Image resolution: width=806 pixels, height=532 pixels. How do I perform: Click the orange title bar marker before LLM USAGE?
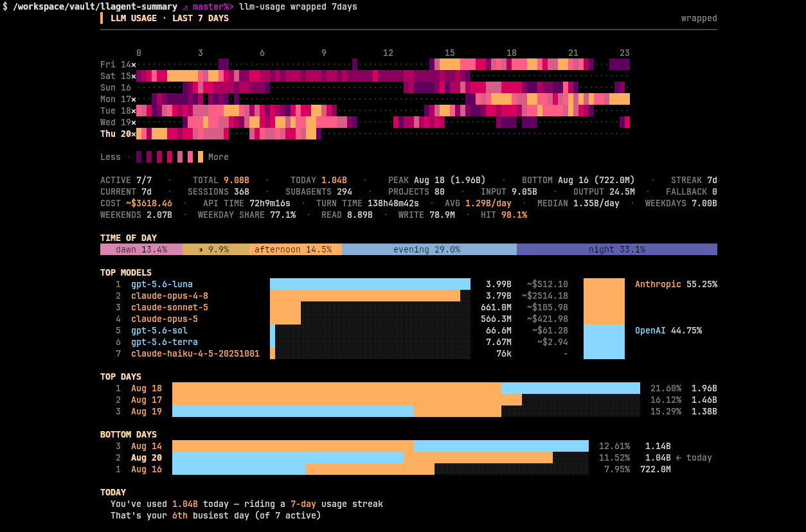coord(102,18)
